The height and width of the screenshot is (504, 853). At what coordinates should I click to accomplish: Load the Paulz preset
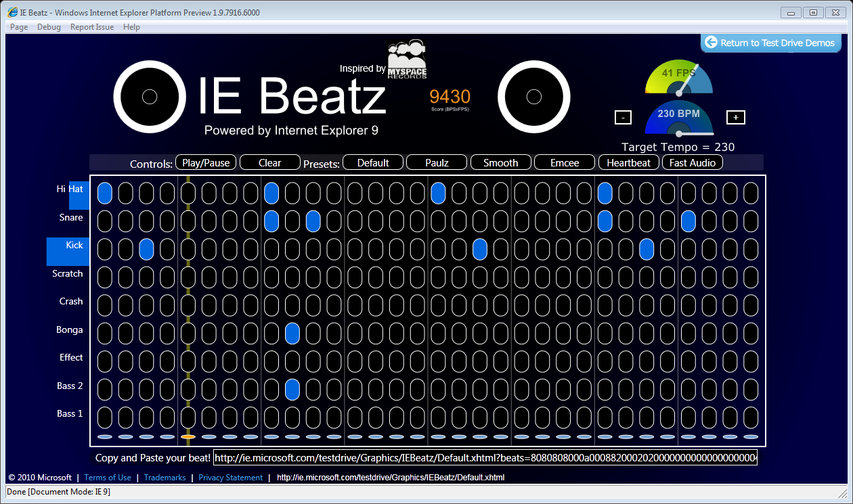pos(437,162)
